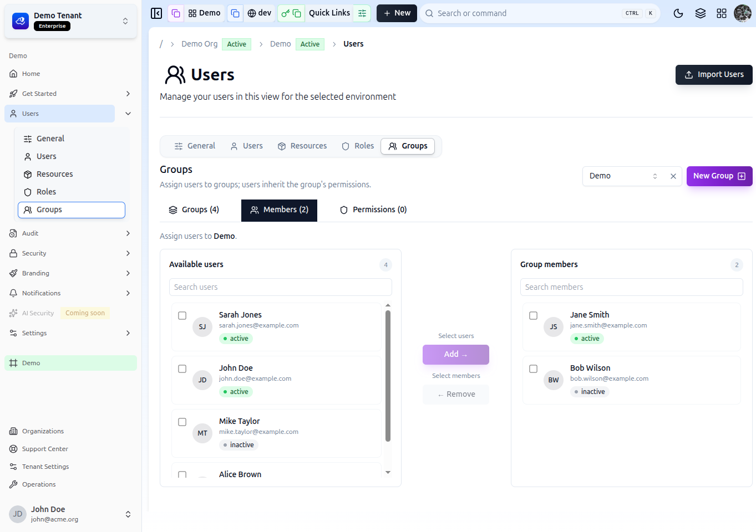Click the layers stack icon in the top bar
This screenshot has width=756, height=532.
point(700,13)
